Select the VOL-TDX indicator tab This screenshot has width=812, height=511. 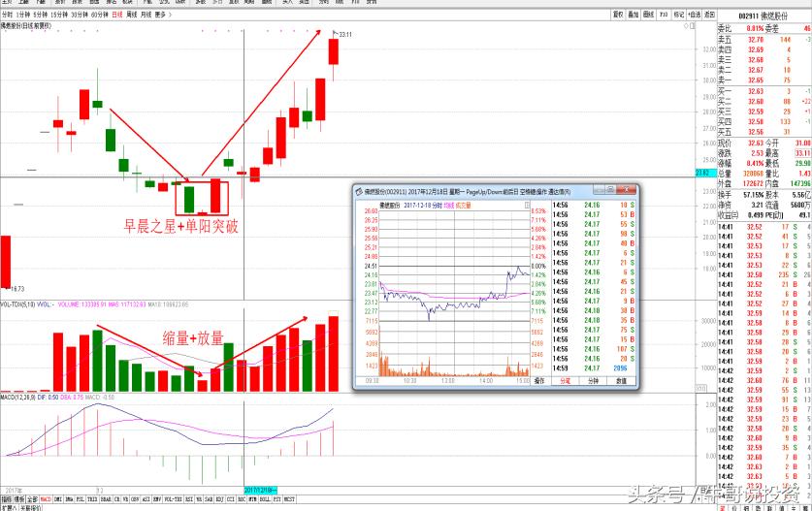click(173, 499)
